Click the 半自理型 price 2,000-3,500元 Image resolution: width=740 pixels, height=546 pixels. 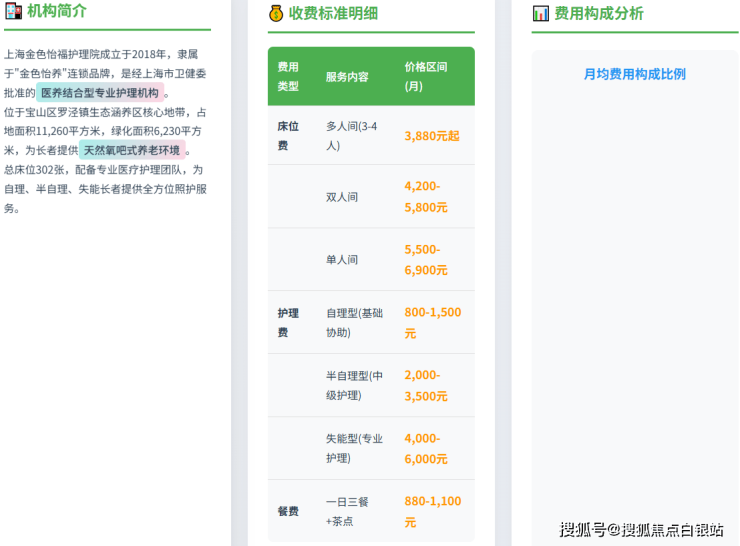point(426,385)
